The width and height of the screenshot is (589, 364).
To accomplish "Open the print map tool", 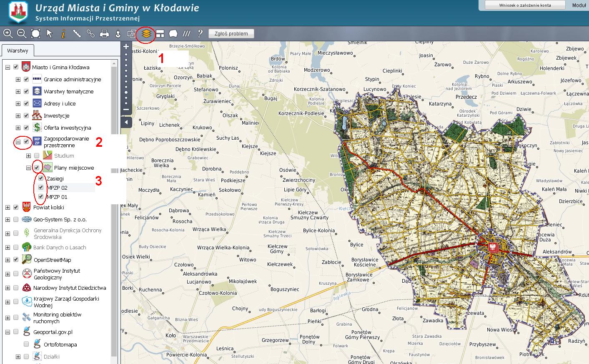I will click(x=104, y=34).
